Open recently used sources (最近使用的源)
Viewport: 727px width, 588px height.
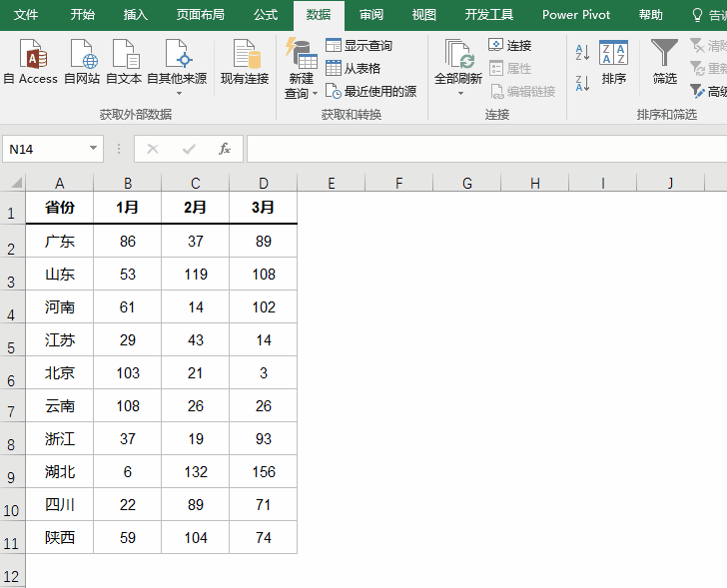[x=370, y=91]
